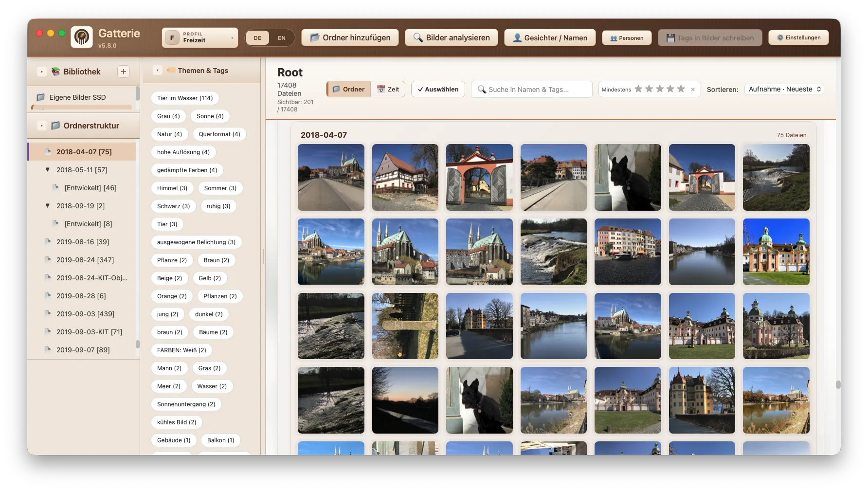The width and height of the screenshot is (868, 491).
Task: Toggle the Grau (4) tag filter
Action: coord(168,116)
